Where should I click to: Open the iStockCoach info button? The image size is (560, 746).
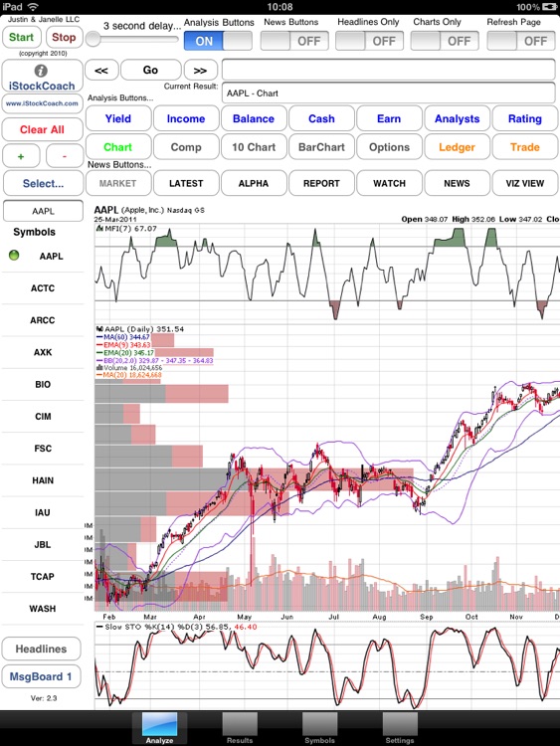pos(43,77)
